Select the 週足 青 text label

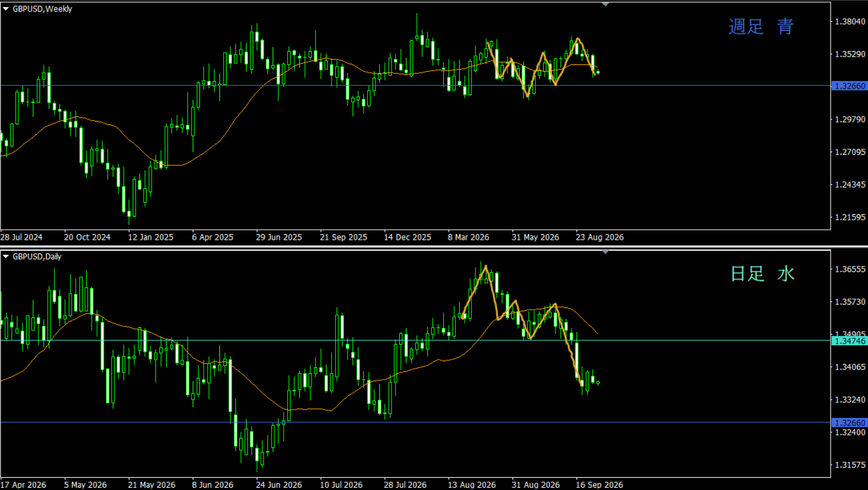coord(761,26)
